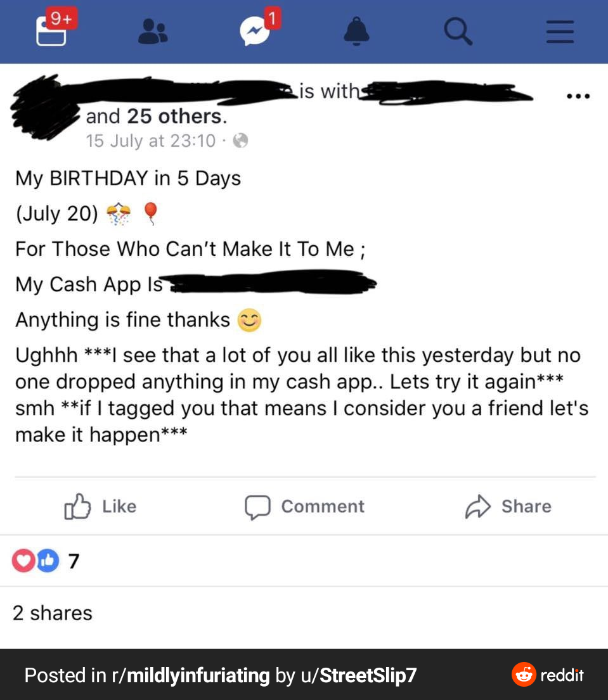Open the three-dot post options
Viewport: 608px width, 700px height.
pos(578,97)
